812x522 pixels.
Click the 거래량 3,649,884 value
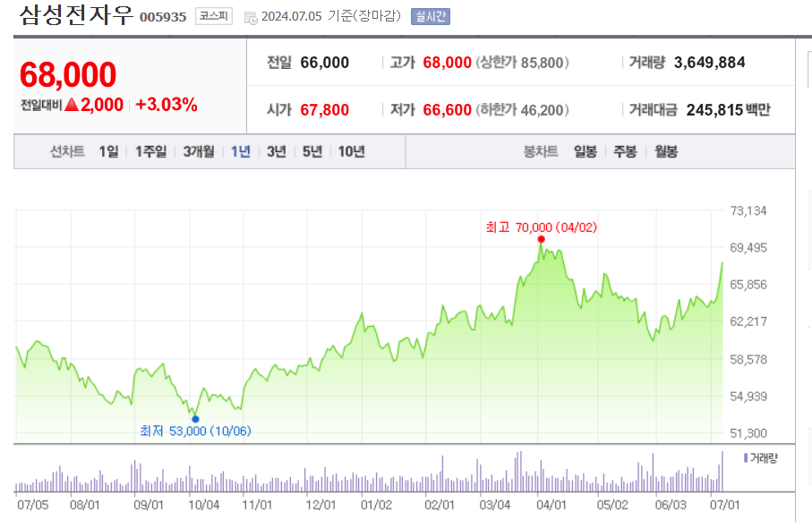pyautogui.click(x=709, y=63)
